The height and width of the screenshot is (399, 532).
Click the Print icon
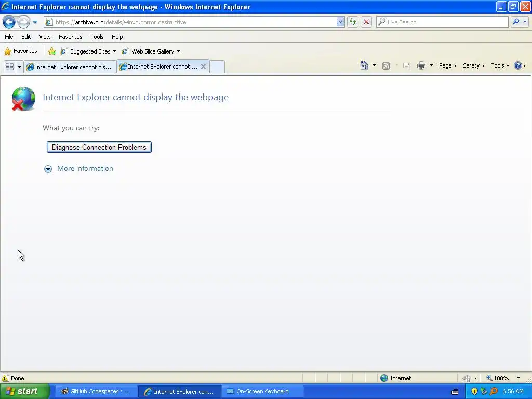coord(421,65)
